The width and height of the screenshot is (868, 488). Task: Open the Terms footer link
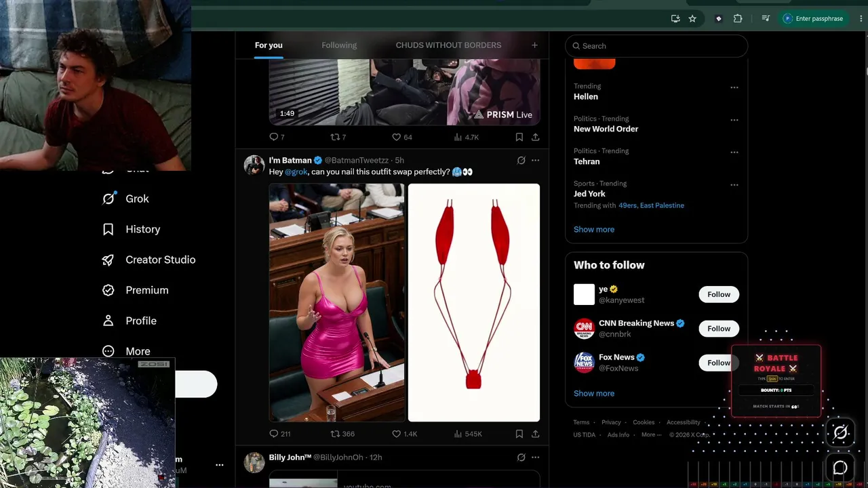[x=581, y=422]
